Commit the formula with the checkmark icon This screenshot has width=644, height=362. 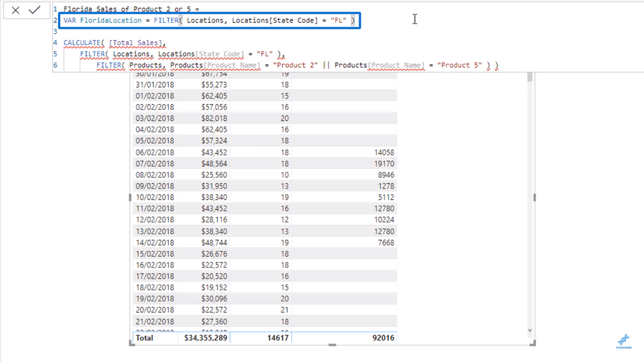34,10
